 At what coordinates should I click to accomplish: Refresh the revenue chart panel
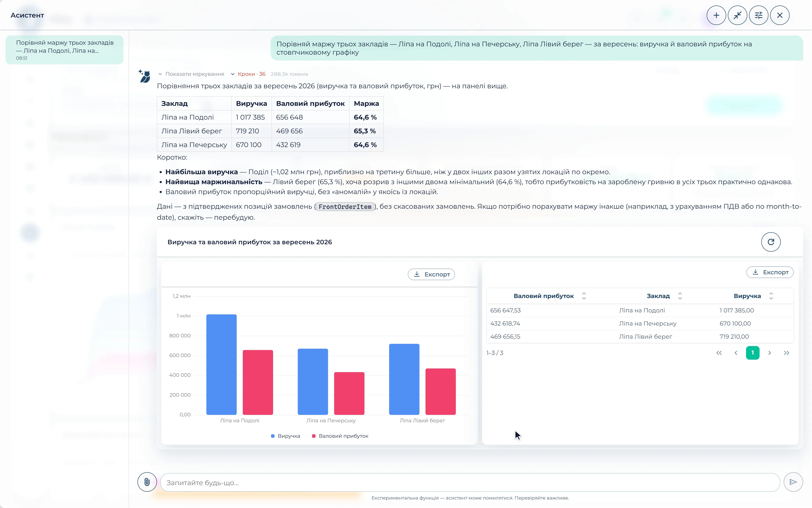771,242
